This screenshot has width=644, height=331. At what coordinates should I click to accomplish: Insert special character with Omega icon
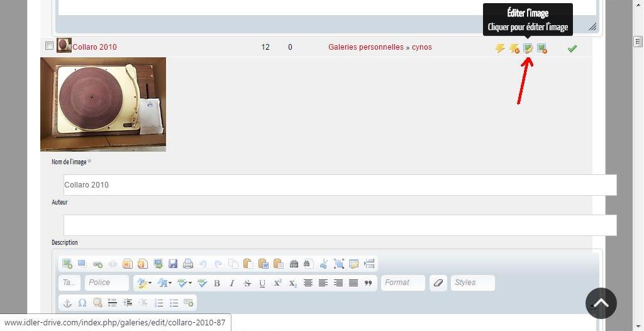(82, 303)
